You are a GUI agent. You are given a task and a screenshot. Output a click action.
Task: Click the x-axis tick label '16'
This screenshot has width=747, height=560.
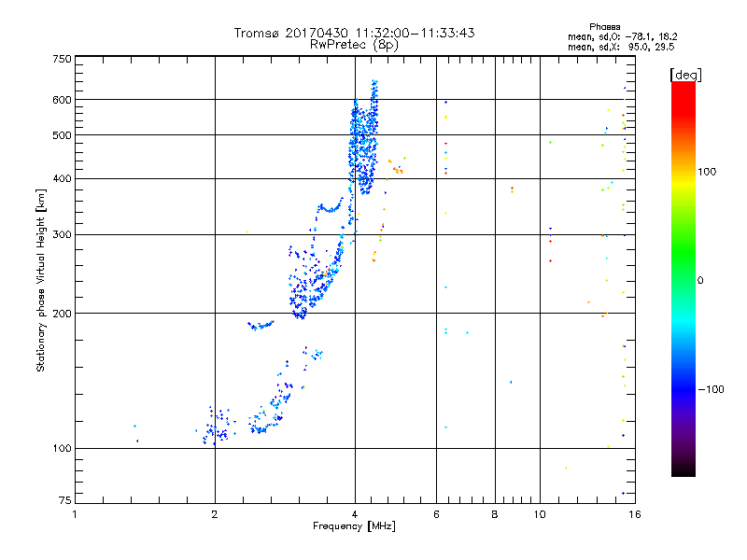click(635, 514)
